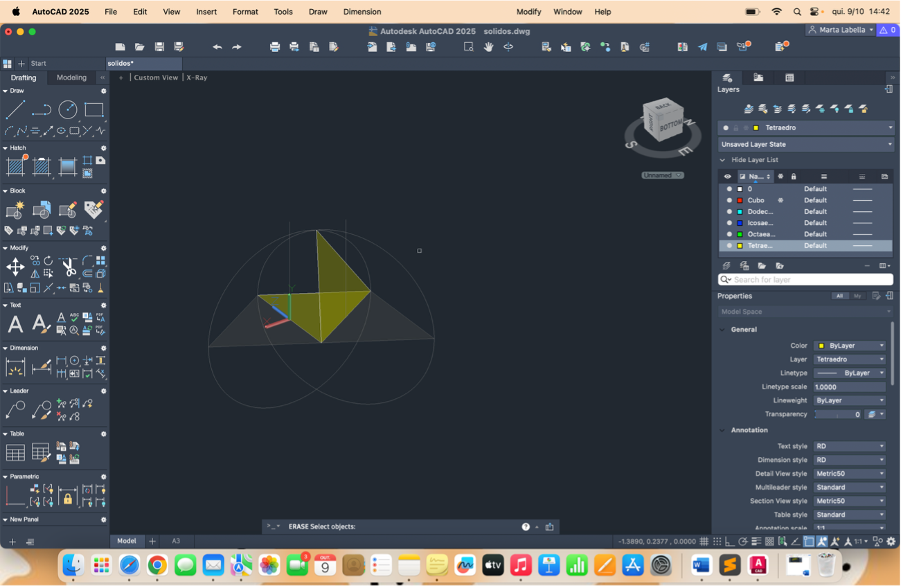Toggle visibility of layer 0

729,189
